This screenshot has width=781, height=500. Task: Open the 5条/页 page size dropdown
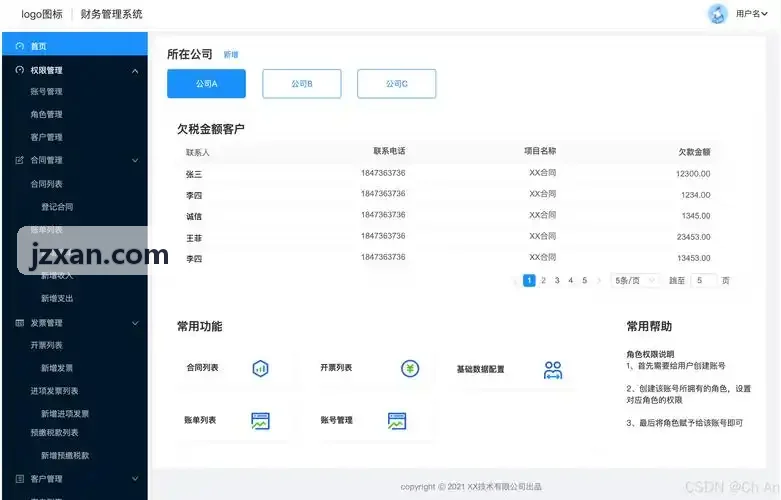[635, 281]
